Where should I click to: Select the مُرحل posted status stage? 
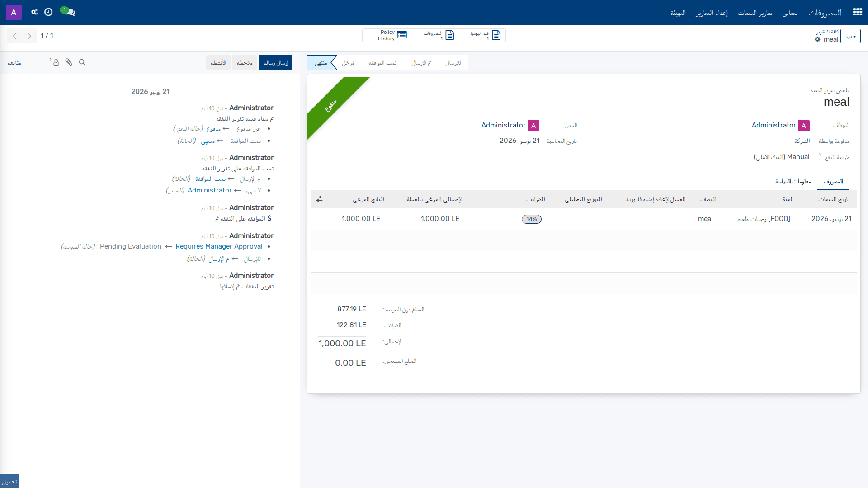348,63
